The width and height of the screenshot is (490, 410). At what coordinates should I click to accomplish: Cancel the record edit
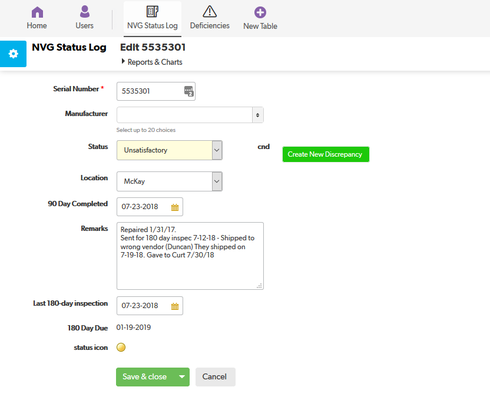(x=215, y=377)
